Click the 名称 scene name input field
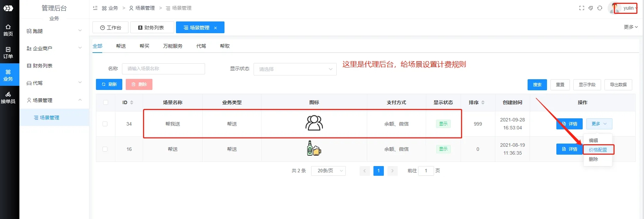Viewport: 644px width, 219px height. coord(163,69)
